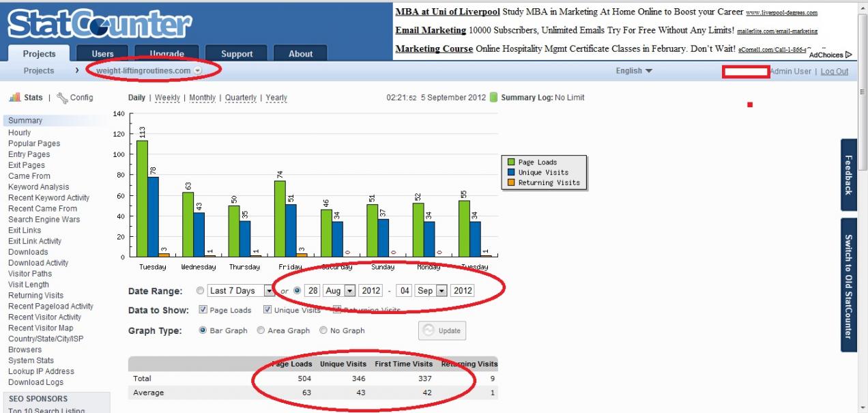This screenshot has height=413, width=868.
Task: Open Stats bar chart icon
Action: tap(14, 98)
